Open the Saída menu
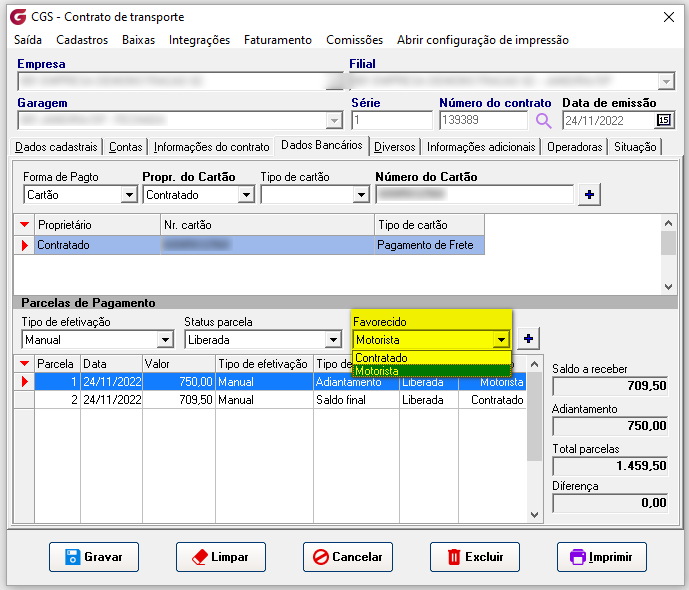 pos(28,40)
